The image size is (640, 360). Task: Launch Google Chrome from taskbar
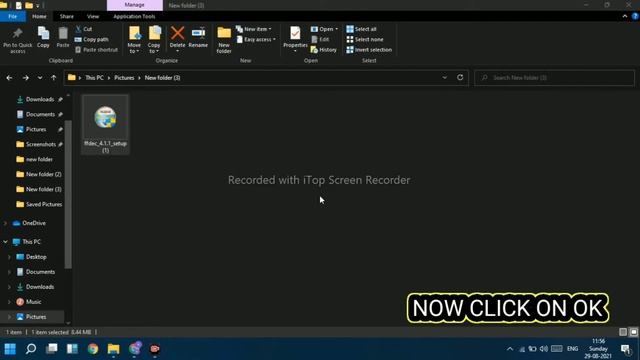[x=93, y=349]
